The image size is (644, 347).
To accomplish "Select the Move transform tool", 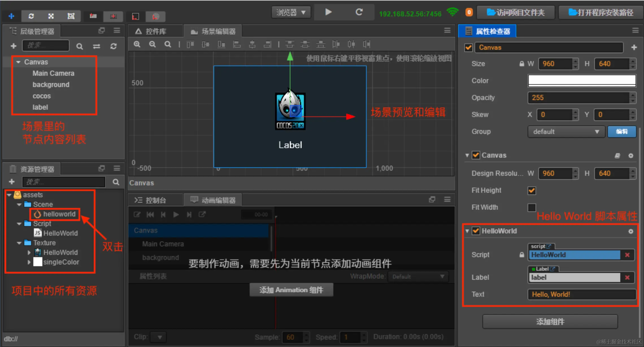I will 11,16.
